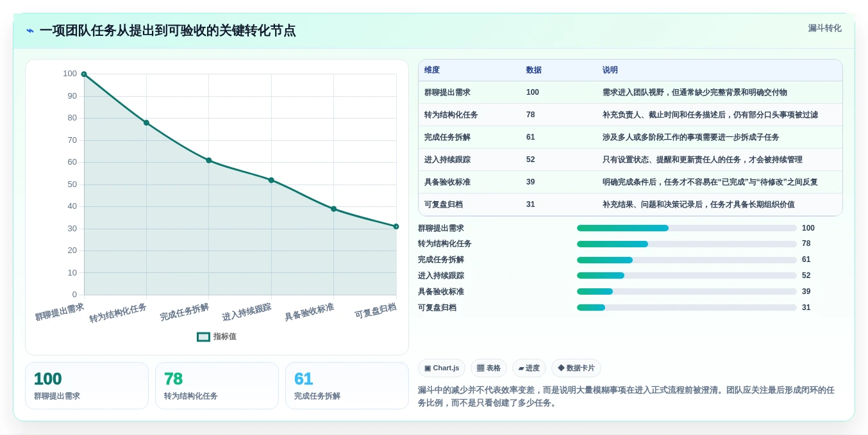The image size is (868, 435).
Task: Click the summary paragraph starting 漏斗中的减少
Action: 626,397
